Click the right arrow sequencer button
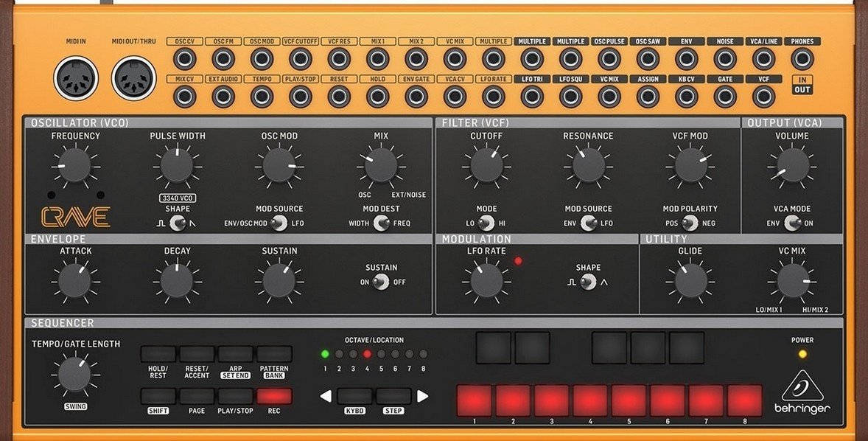 point(422,396)
